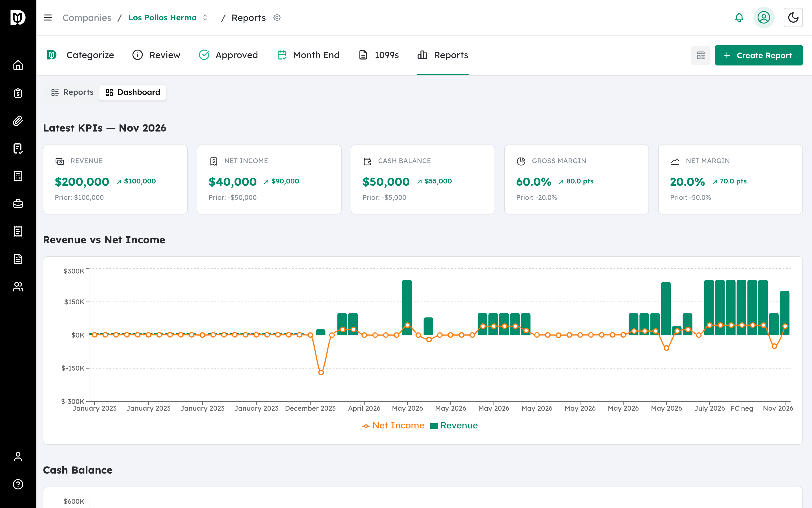Viewport: 812px width, 508px height.
Task: Click the Cash Balance wallet icon
Action: (367, 161)
